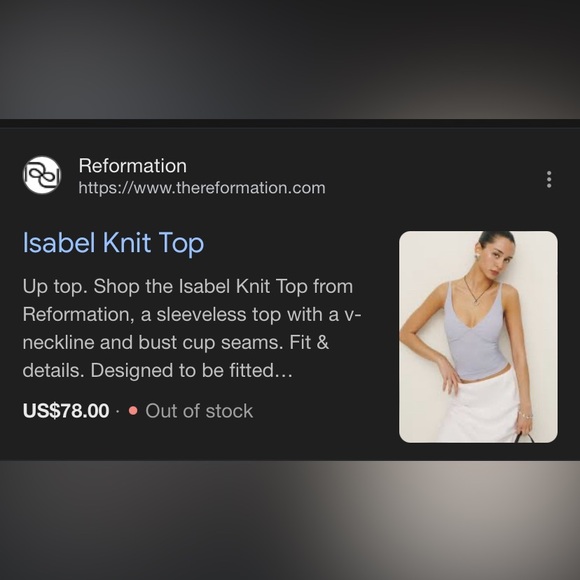Click the word 'Knit' in the title

pyautogui.click(x=127, y=243)
